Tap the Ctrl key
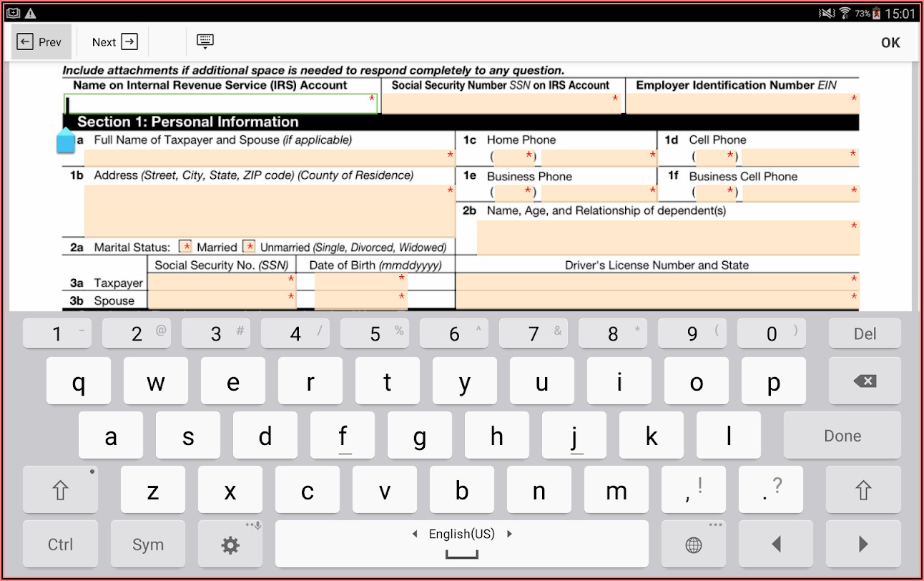 [60, 545]
